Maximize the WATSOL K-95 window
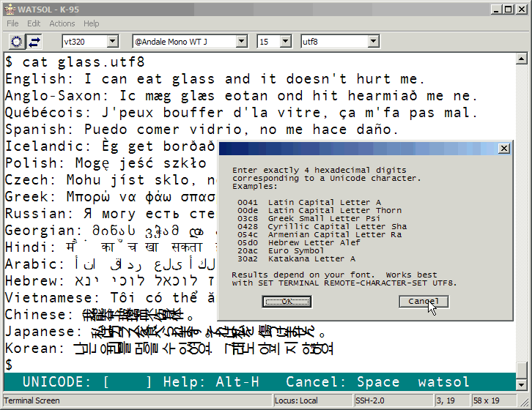This screenshot has width=532, height=410. click(507, 9)
